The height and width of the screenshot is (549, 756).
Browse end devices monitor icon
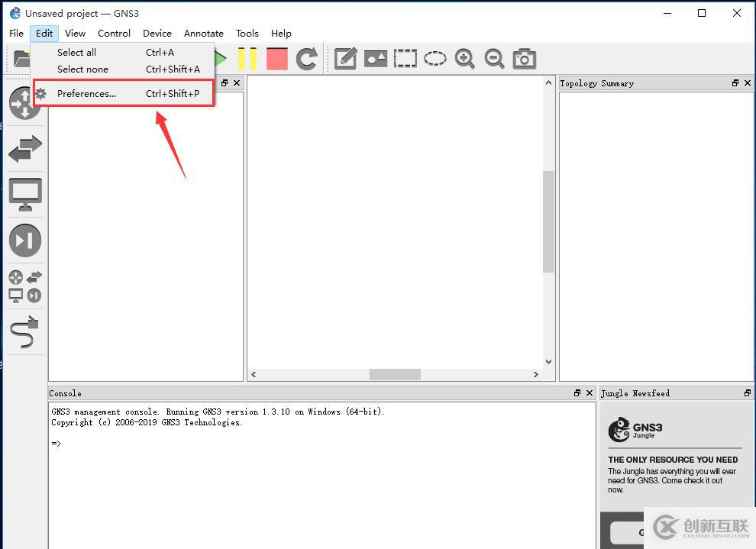click(25, 194)
